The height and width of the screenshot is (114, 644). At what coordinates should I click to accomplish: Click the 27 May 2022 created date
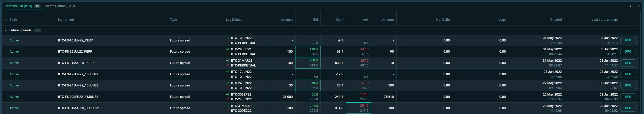pyautogui.click(x=552, y=83)
